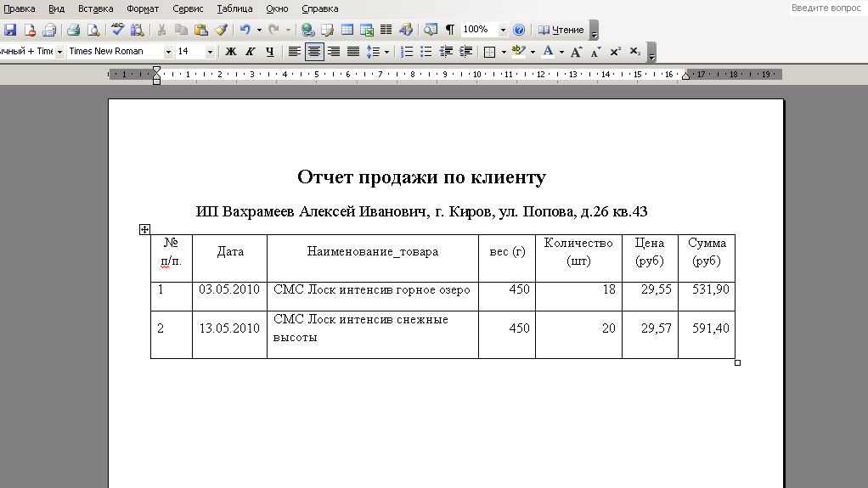Image resolution: width=868 pixels, height=488 pixels.
Task: Expand the highlight color dropdown arrow
Action: (533, 52)
